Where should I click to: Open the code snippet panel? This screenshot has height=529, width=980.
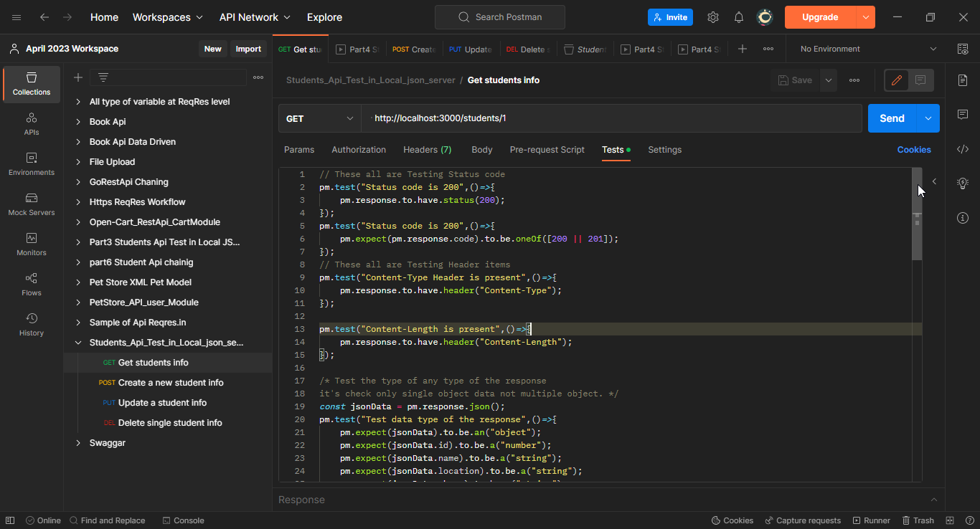point(963,149)
